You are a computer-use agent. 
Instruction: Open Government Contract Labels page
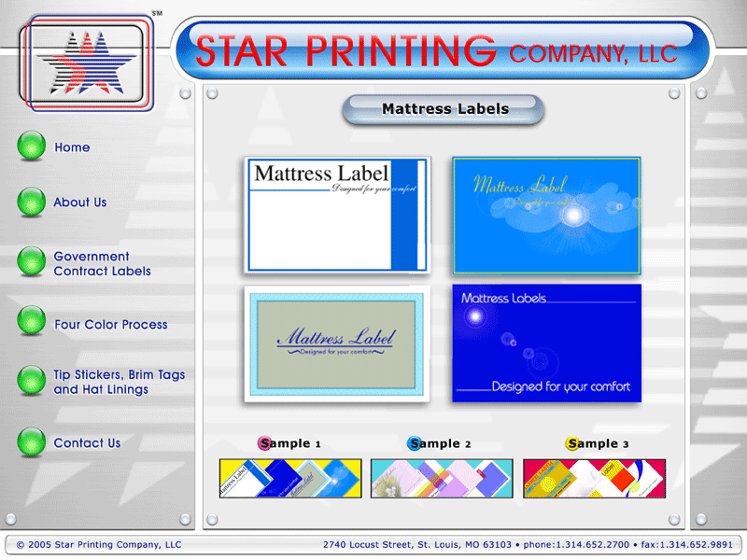[102, 264]
